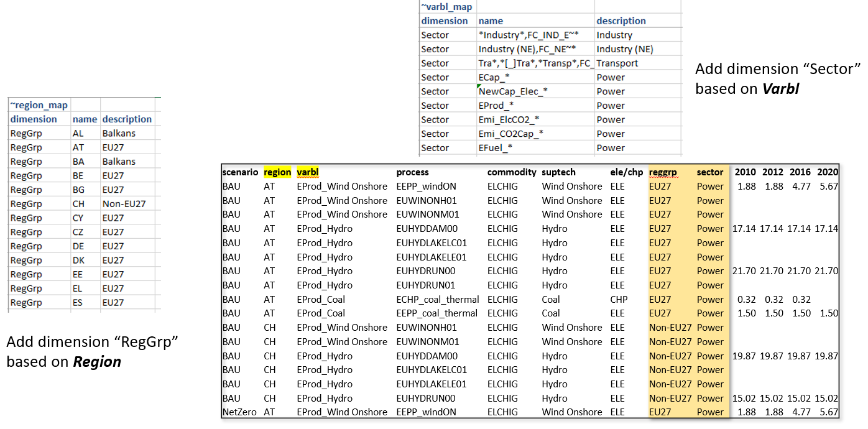Select the ~region_map title cell

39,105
